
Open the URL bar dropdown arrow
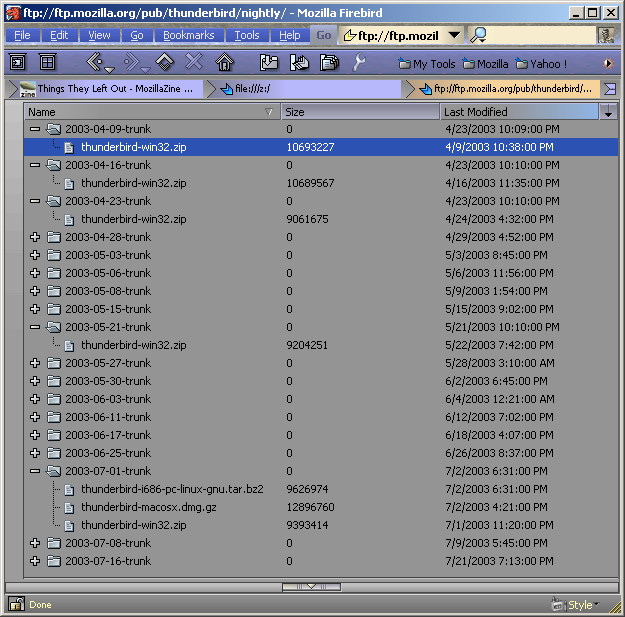[453, 35]
